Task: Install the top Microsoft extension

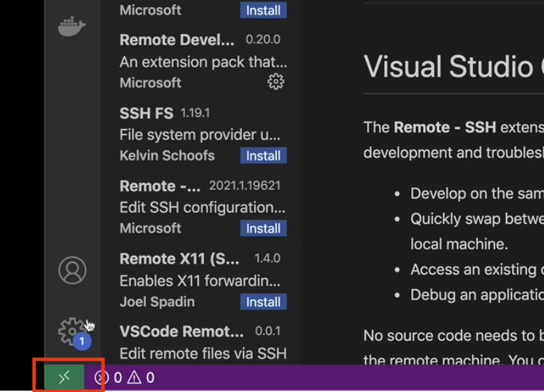Action: click(264, 10)
